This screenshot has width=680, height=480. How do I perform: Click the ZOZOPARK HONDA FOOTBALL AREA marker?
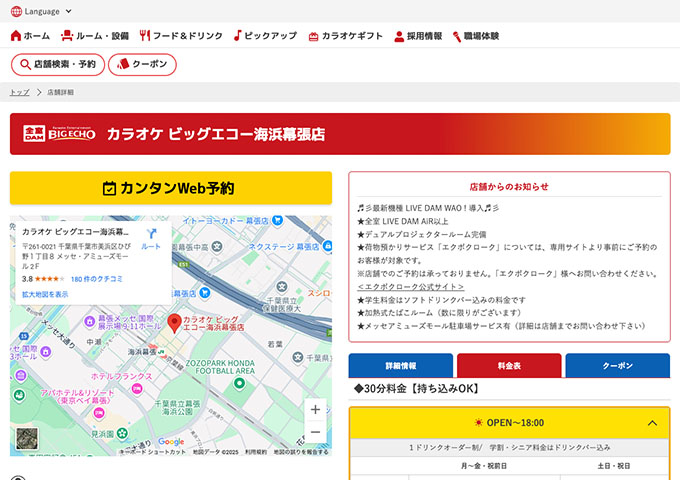239,383
